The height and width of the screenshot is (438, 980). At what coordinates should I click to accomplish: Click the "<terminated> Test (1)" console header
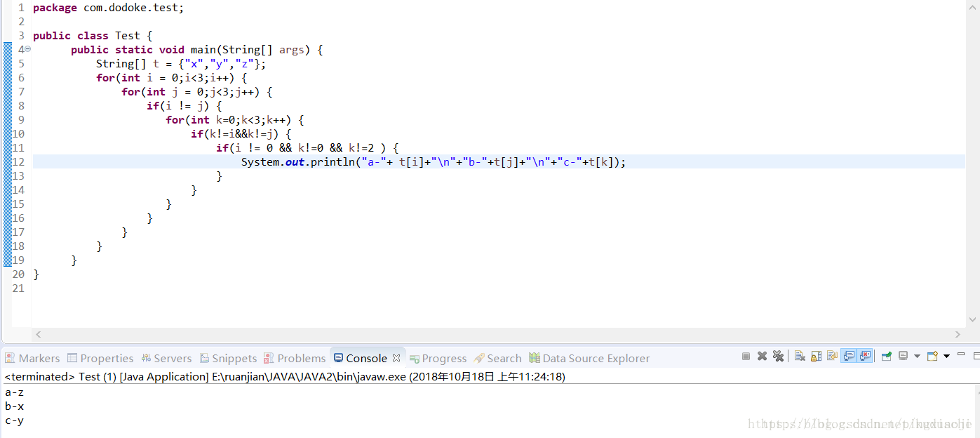(285, 376)
